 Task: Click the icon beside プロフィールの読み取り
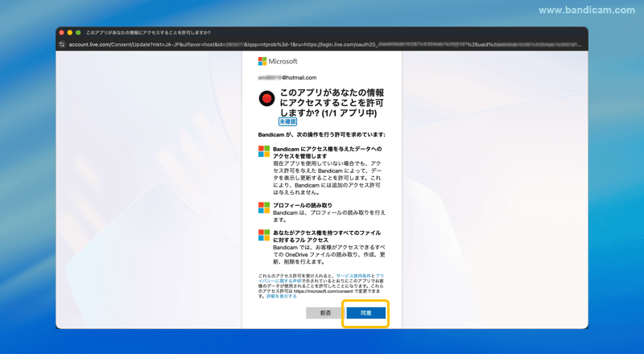pyautogui.click(x=264, y=208)
